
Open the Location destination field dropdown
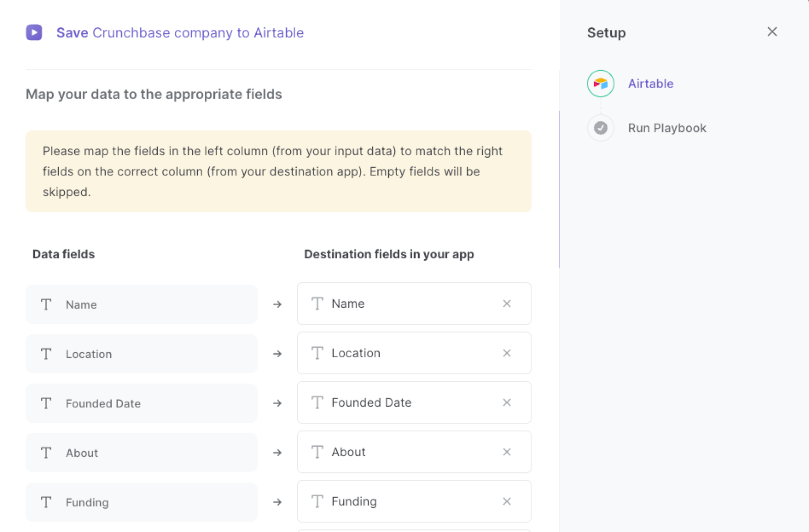coord(414,353)
